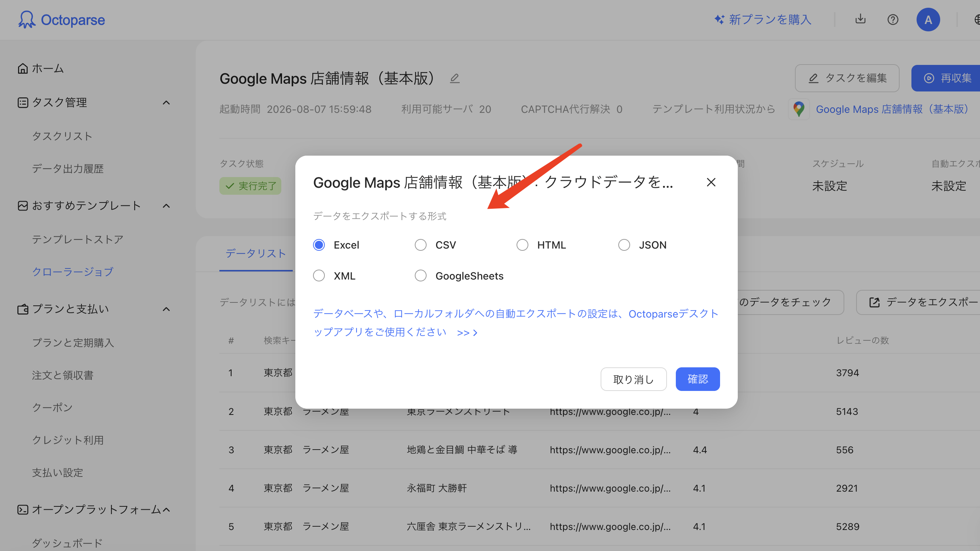This screenshot has height=551, width=980.
Task: Open プランと定期購入 in sidebar
Action: [x=73, y=343]
